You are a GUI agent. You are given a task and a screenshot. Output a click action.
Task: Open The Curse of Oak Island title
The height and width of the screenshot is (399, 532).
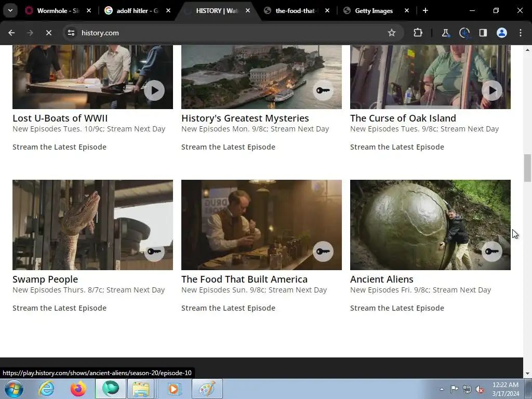(403, 118)
